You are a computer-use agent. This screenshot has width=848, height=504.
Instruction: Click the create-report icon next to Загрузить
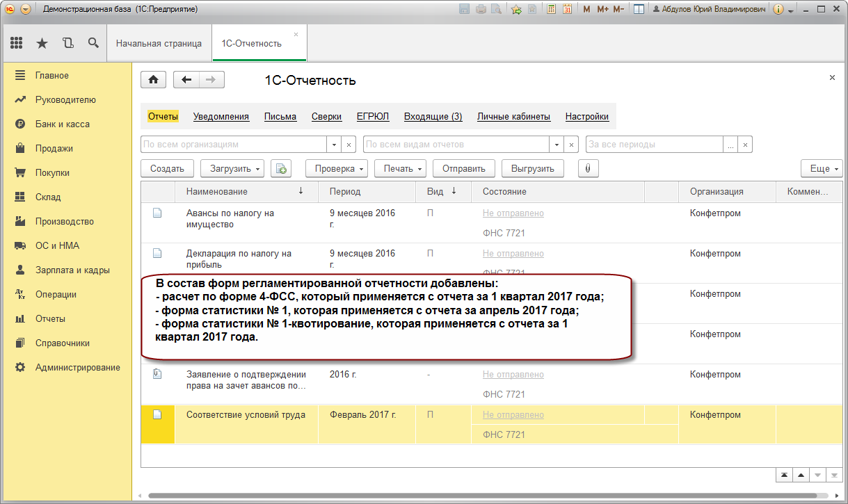click(281, 168)
